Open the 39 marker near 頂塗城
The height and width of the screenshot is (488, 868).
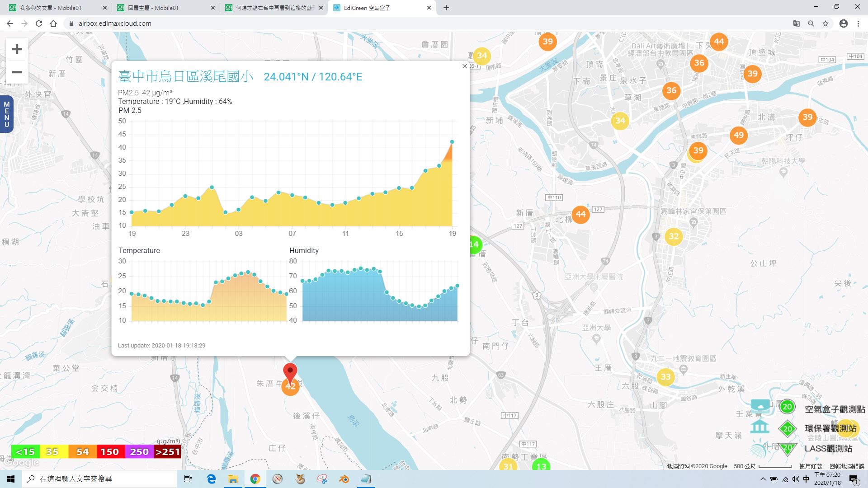[752, 74]
